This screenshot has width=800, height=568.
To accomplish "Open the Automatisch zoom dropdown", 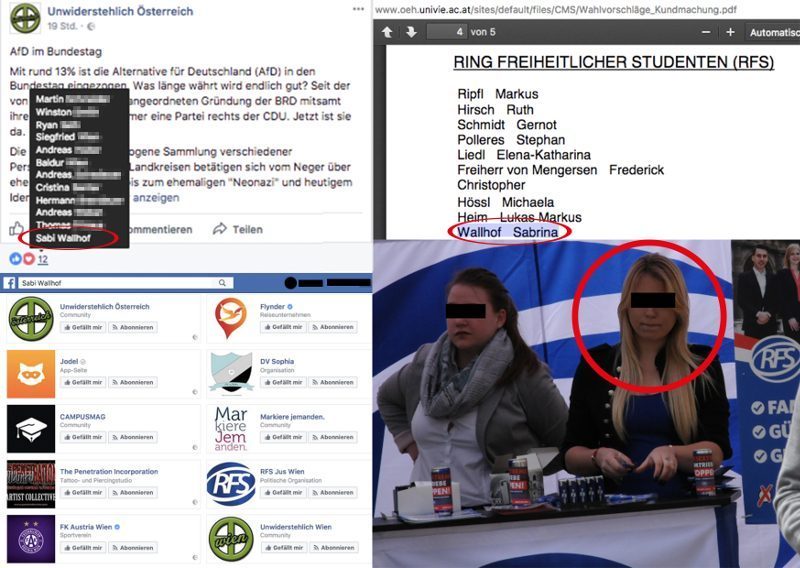I will tap(773, 32).
